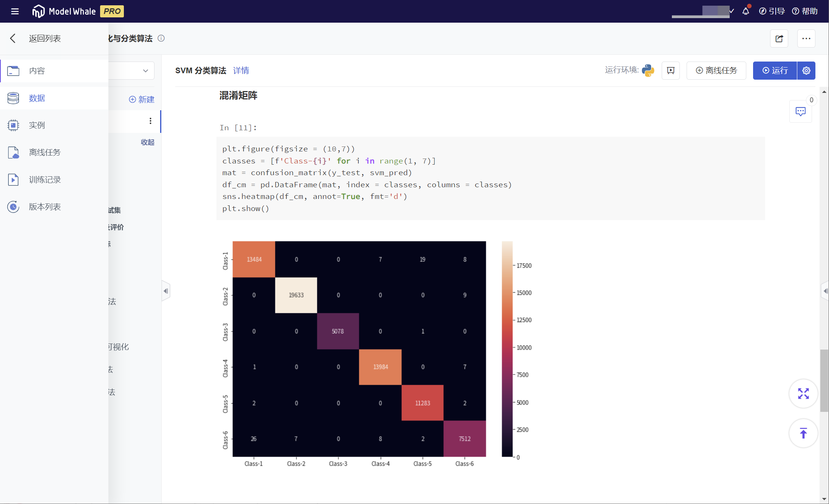This screenshot has width=829, height=504.
Task: Select 内容 in the sidebar
Action: (54, 71)
